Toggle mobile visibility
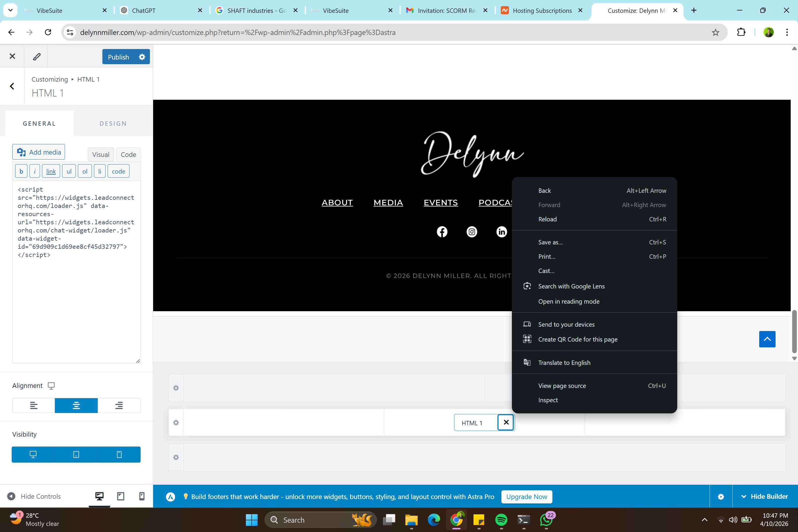798x532 pixels. pyautogui.click(x=119, y=454)
